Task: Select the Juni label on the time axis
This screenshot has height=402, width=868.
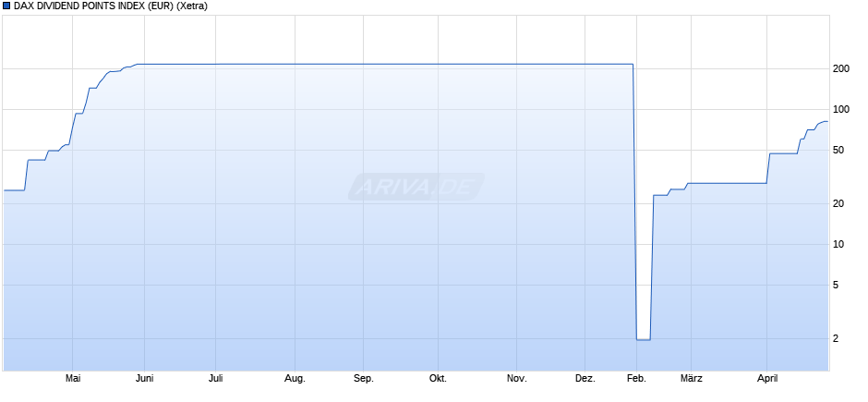Action: pos(144,379)
